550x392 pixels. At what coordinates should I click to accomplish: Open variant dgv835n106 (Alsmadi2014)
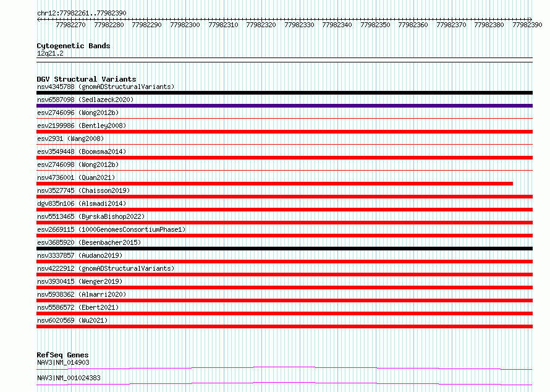pos(82,203)
